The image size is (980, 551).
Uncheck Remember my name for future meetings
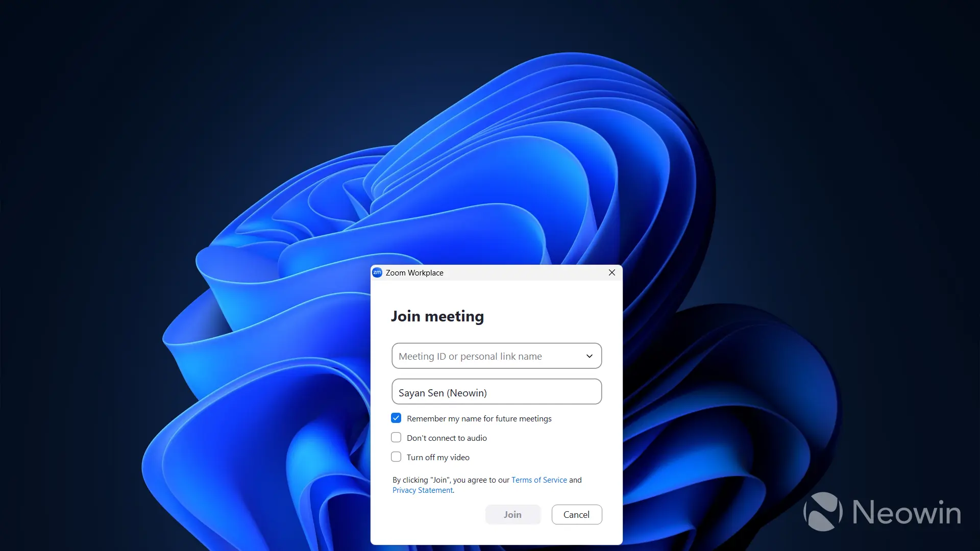pyautogui.click(x=396, y=418)
